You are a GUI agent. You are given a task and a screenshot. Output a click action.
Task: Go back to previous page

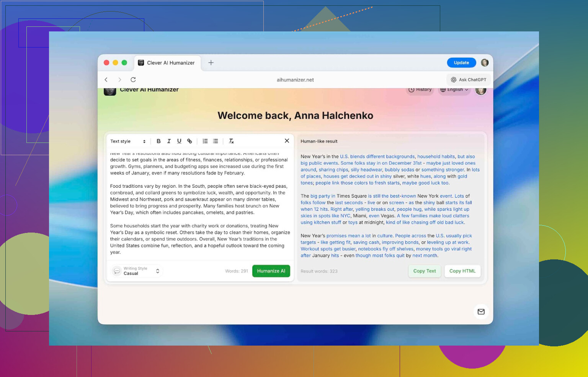click(x=106, y=80)
